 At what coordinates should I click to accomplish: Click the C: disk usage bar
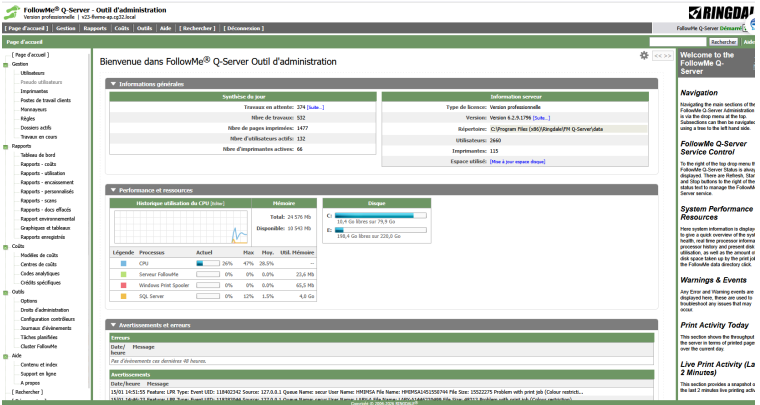(x=380, y=216)
